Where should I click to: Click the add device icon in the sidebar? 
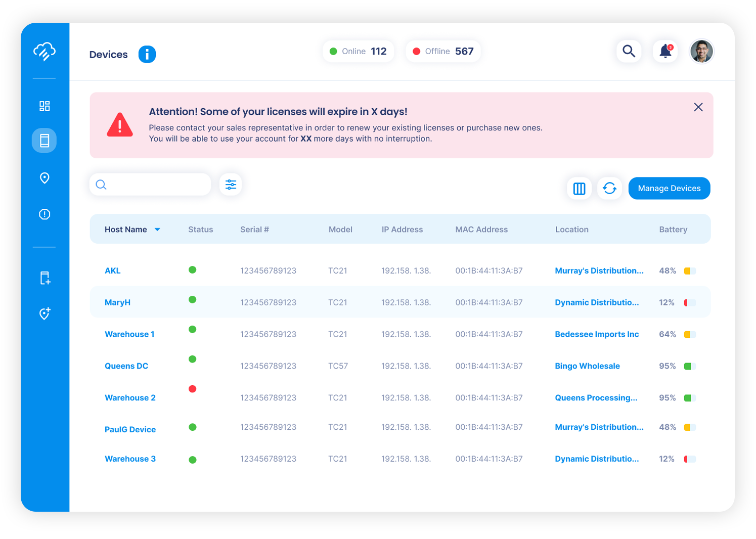[x=45, y=278]
